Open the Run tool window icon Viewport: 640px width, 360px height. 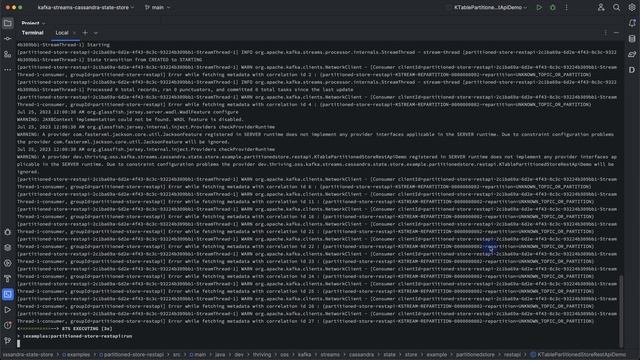8,310
